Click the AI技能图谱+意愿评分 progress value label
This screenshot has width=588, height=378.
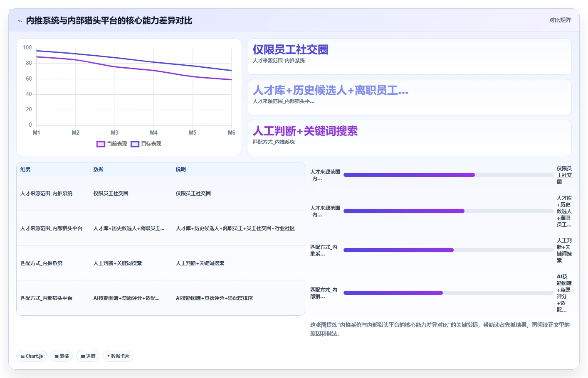(x=564, y=293)
